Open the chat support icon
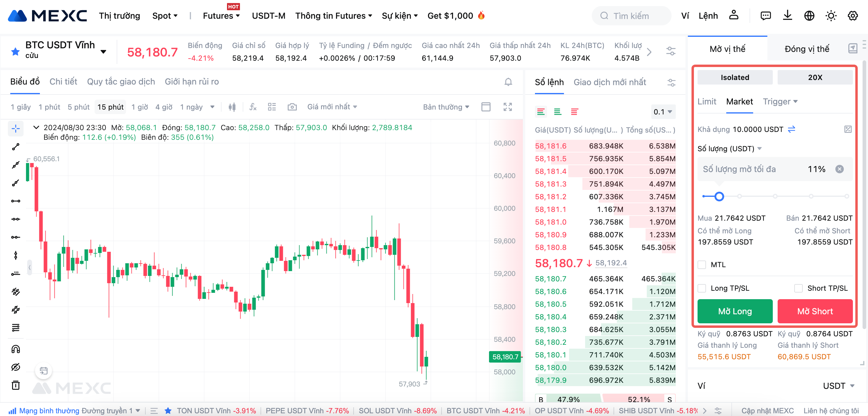This screenshot has width=868, height=416. point(766,15)
